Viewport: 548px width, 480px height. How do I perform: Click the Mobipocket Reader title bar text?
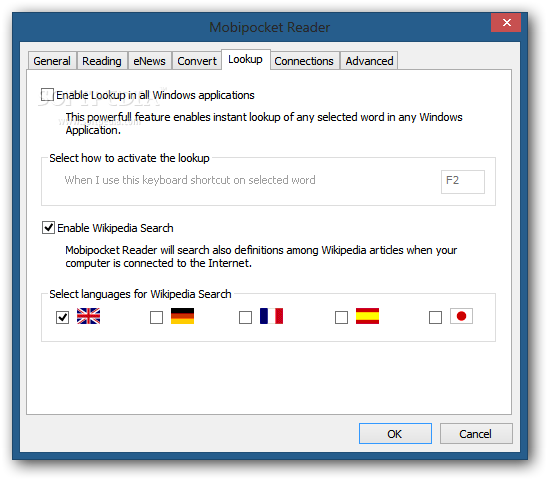(x=269, y=27)
